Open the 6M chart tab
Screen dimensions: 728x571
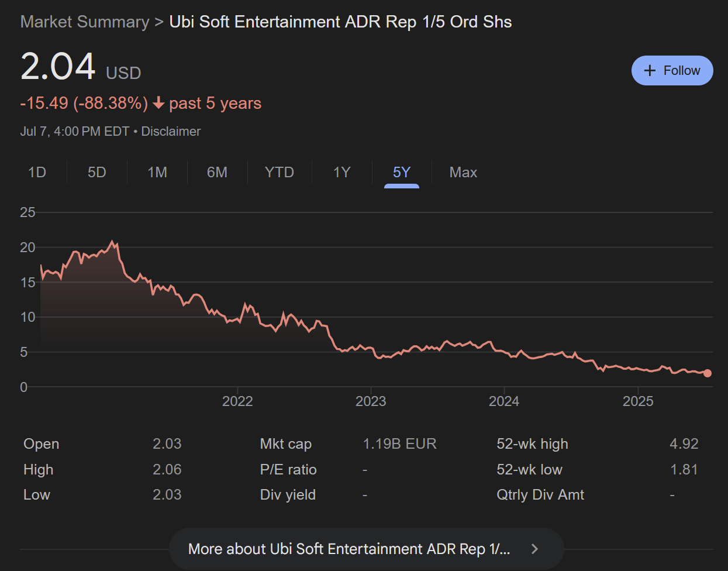point(217,173)
